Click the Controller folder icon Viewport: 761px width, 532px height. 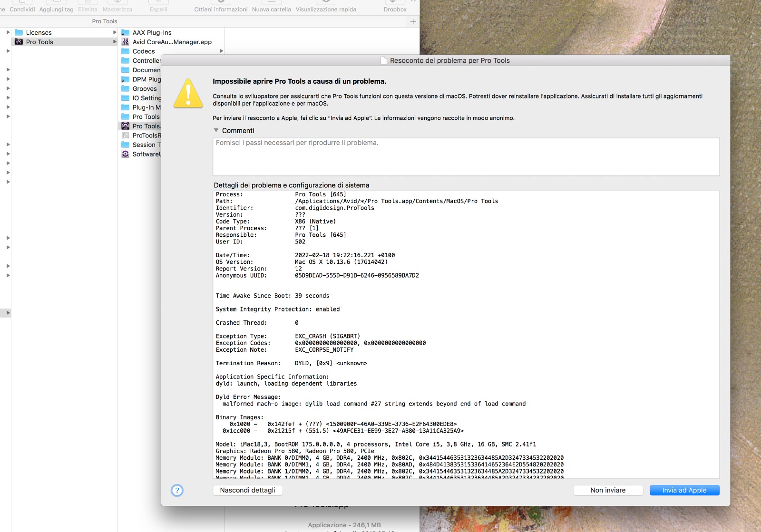click(126, 60)
